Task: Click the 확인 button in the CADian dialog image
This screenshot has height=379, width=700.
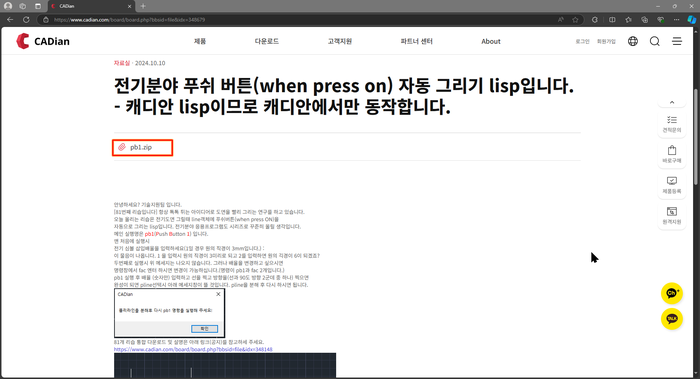Action: pyautogui.click(x=204, y=329)
